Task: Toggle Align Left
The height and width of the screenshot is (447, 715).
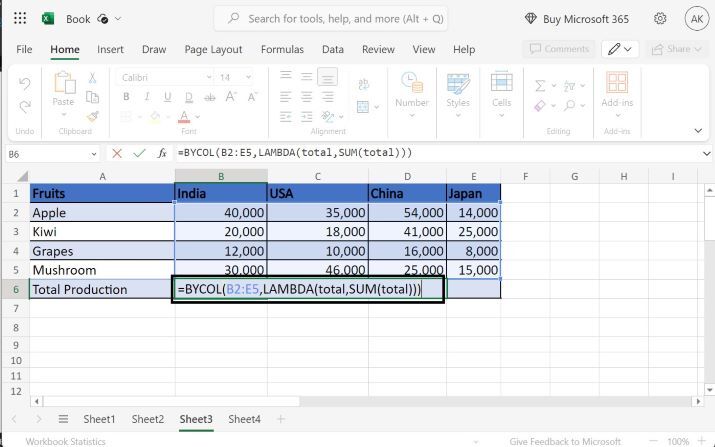Action: [x=285, y=97]
